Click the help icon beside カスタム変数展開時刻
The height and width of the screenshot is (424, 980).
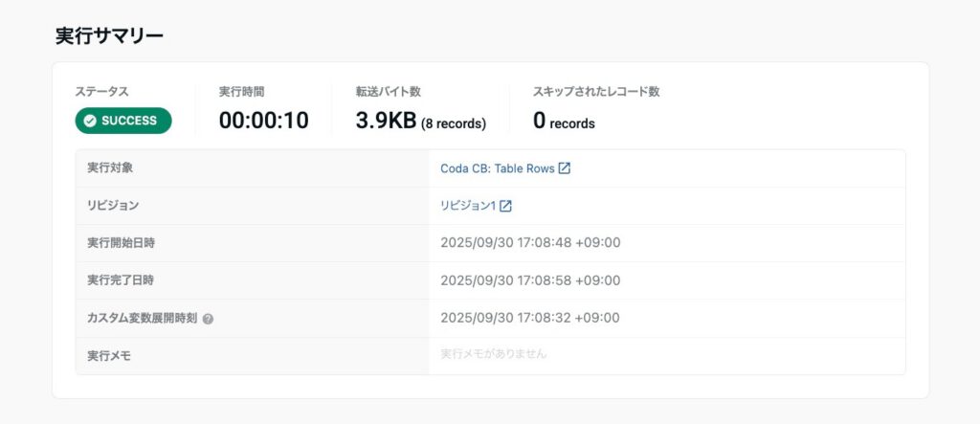point(208,319)
